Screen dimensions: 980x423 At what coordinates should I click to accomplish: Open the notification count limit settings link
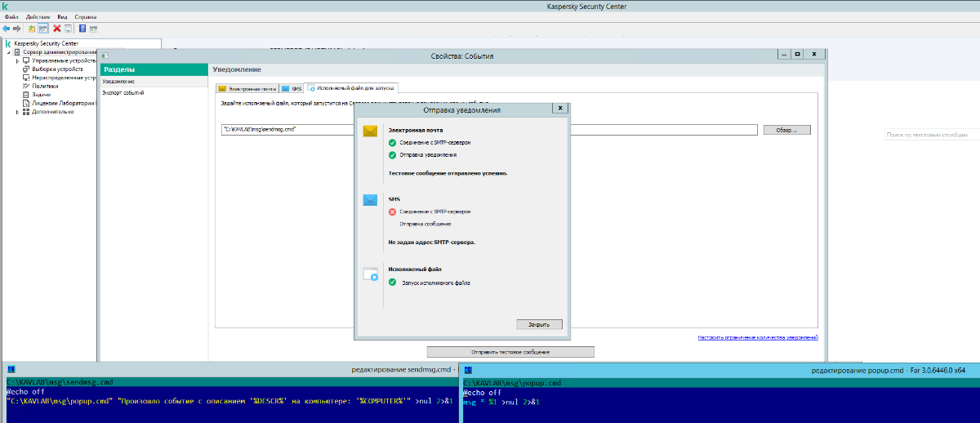click(x=758, y=337)
